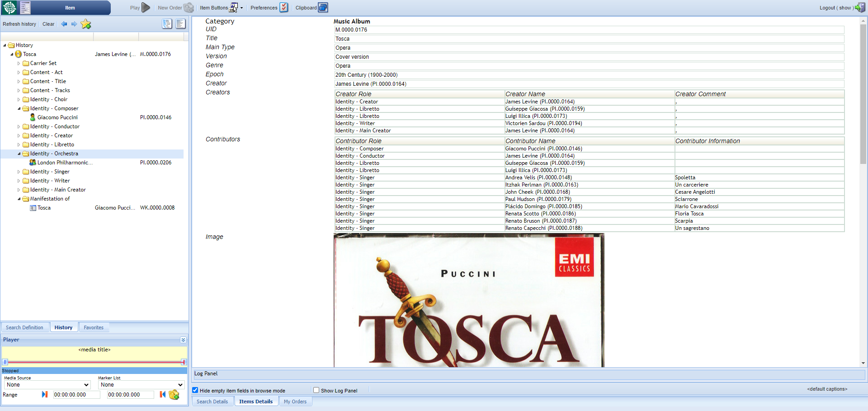Click the Play triangle icon
The image size is (868, 411).
click(146, 8)
